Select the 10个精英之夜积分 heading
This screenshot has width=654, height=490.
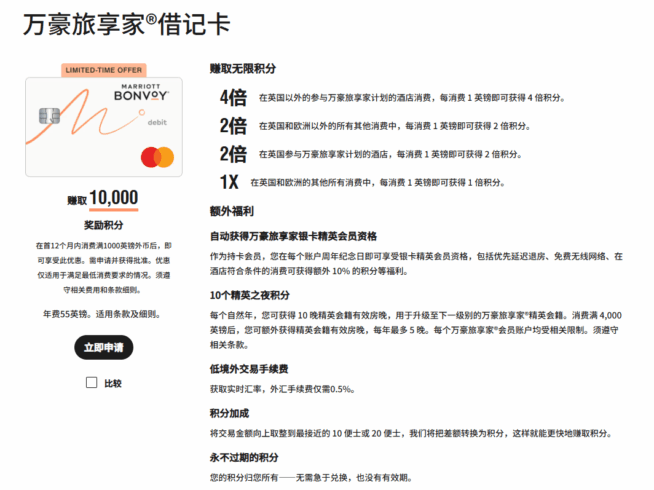click(249, 295)
